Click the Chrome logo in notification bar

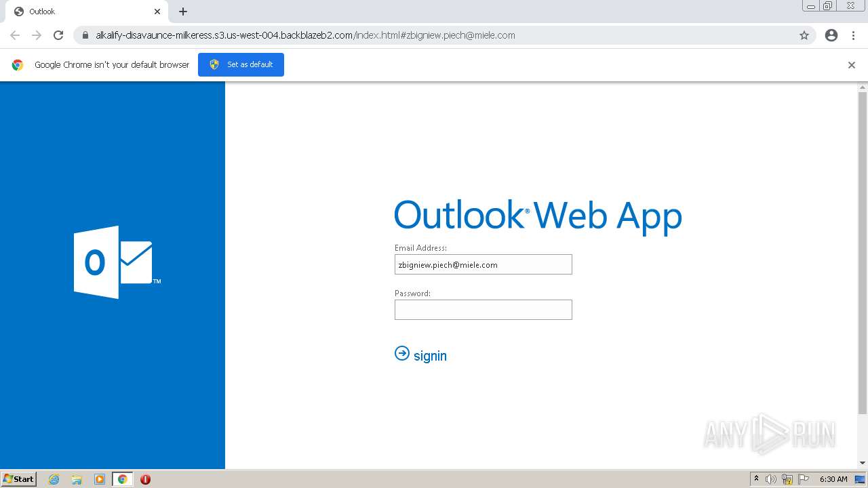coord(18,65)
